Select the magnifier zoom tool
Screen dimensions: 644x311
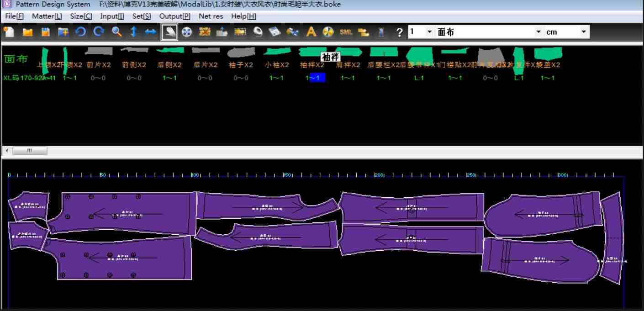(117, 32)
